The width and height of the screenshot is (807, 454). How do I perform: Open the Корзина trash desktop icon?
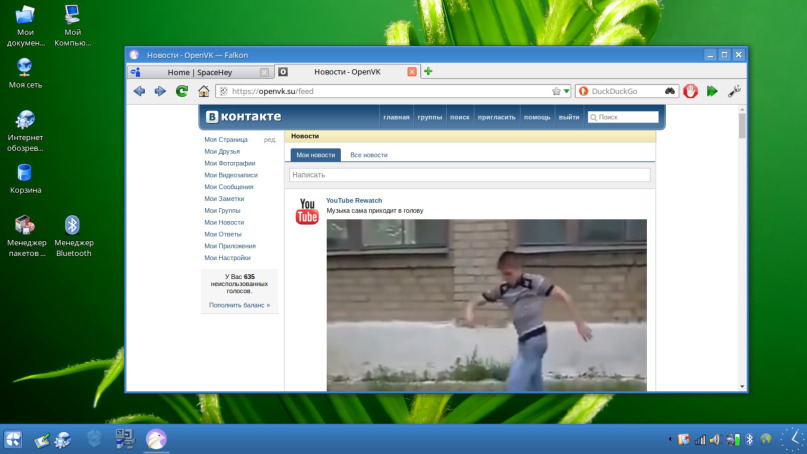click(25, 178)
